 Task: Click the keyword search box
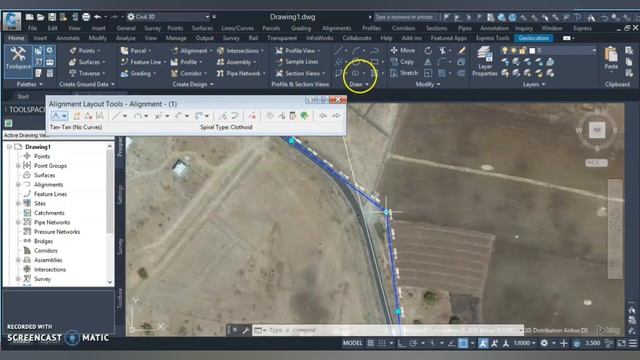pyautogui.click(x=404, y=17)
